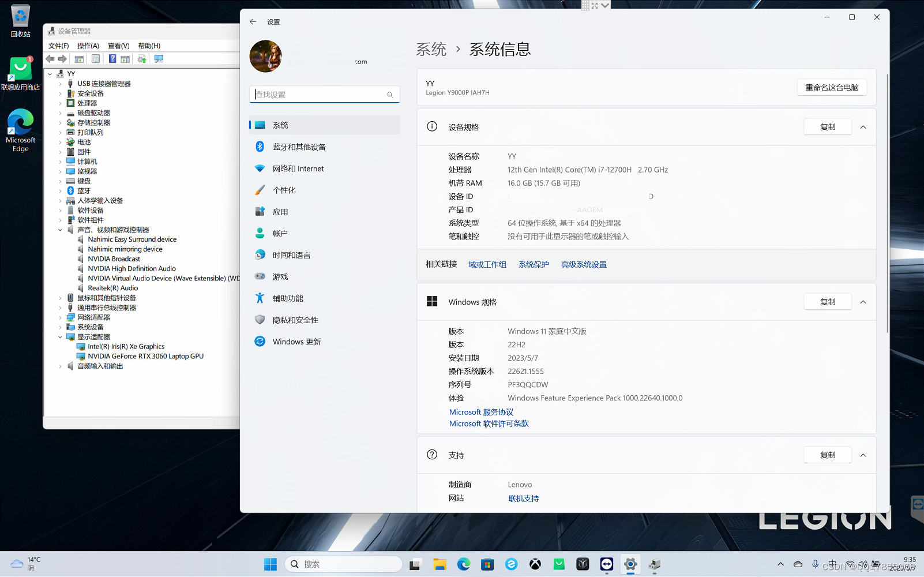The image size is (924, 577).
Task: Expand the USB 连接器管理器 node
Action: click(x=60, y=83)
